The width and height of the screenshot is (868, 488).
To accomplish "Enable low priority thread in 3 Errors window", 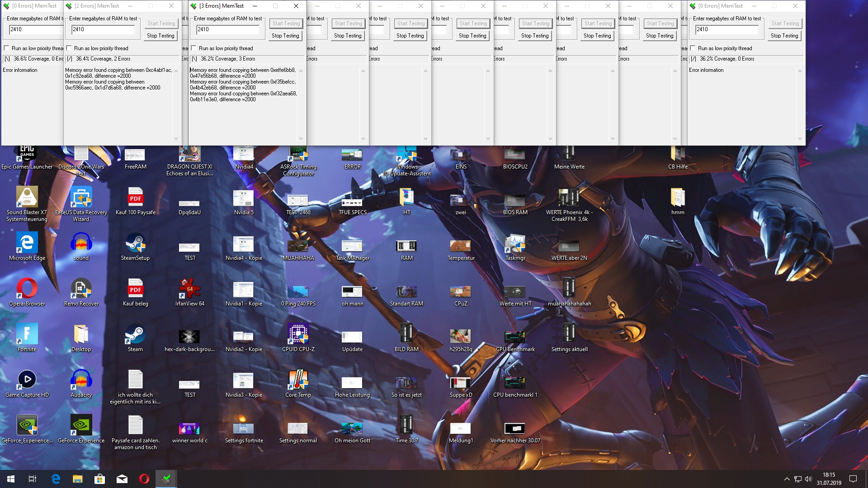I will pyautogui.click(x=193, y=48).
